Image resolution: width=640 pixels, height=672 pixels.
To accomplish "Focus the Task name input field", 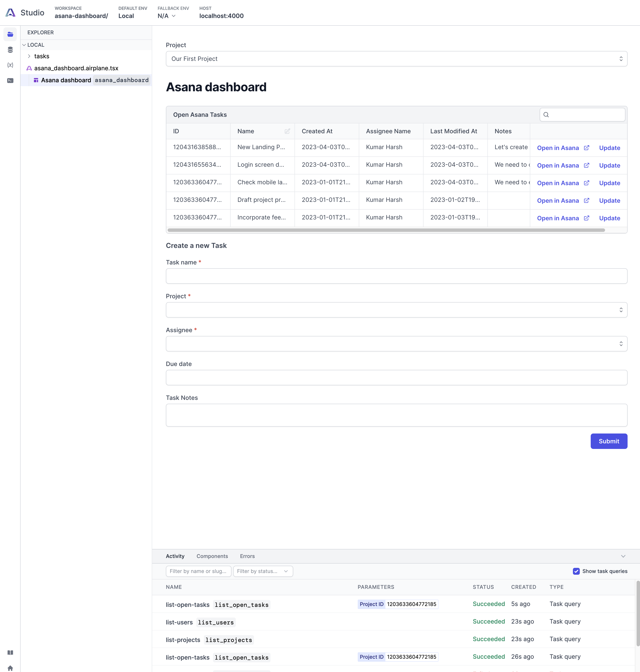I will coord(397,276).
